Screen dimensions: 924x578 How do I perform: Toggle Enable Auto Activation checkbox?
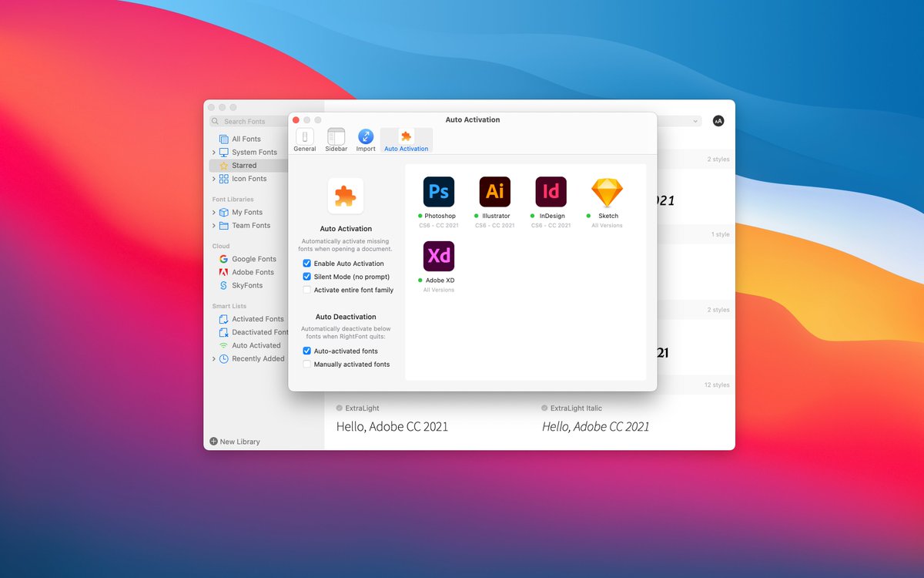[x=307, y=264]
